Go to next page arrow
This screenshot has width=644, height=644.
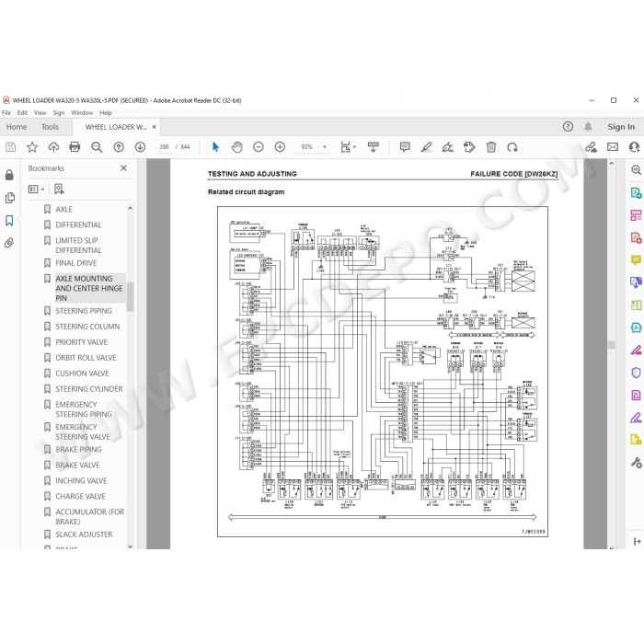pos(140,146)
